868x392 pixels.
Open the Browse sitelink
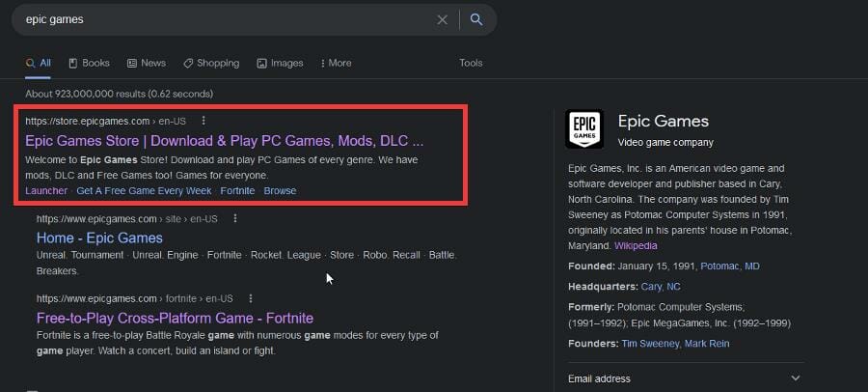coord(280,191)
